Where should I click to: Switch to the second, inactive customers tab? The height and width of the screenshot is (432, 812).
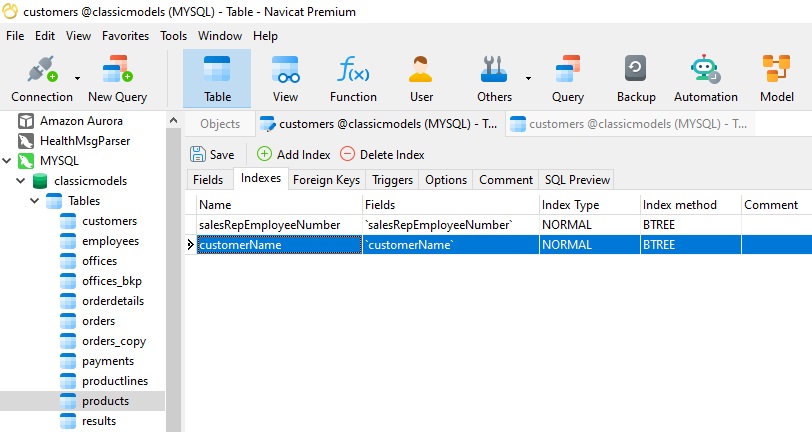[630, 124]
